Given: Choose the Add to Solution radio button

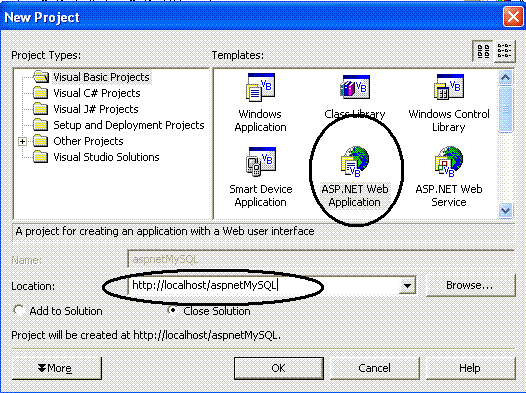Looking at the screenshot, I should click(x=18, y=311).
